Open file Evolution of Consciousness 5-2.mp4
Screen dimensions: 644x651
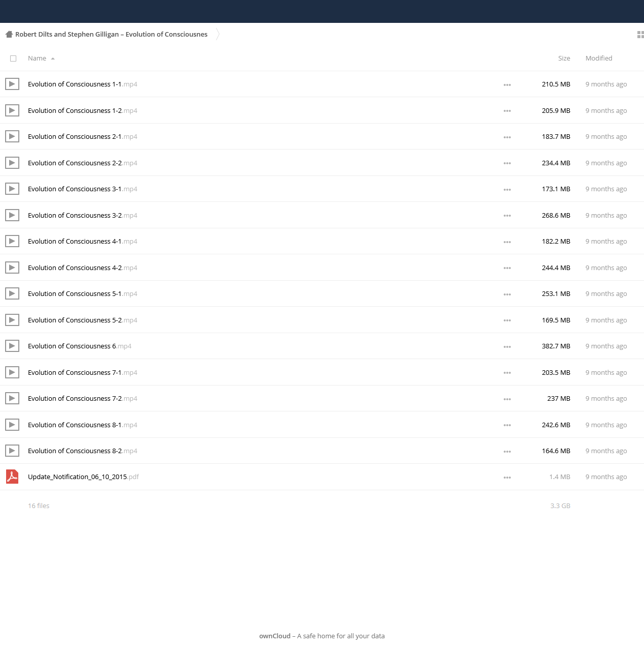(82, 320)
